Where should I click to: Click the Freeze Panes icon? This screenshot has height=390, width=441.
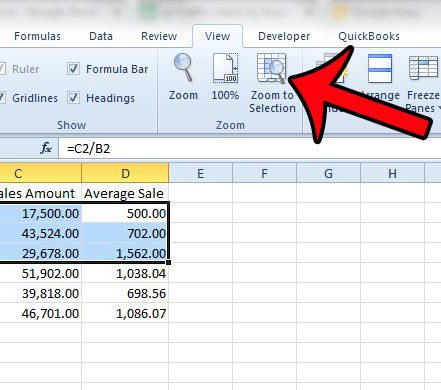point(423,68)
